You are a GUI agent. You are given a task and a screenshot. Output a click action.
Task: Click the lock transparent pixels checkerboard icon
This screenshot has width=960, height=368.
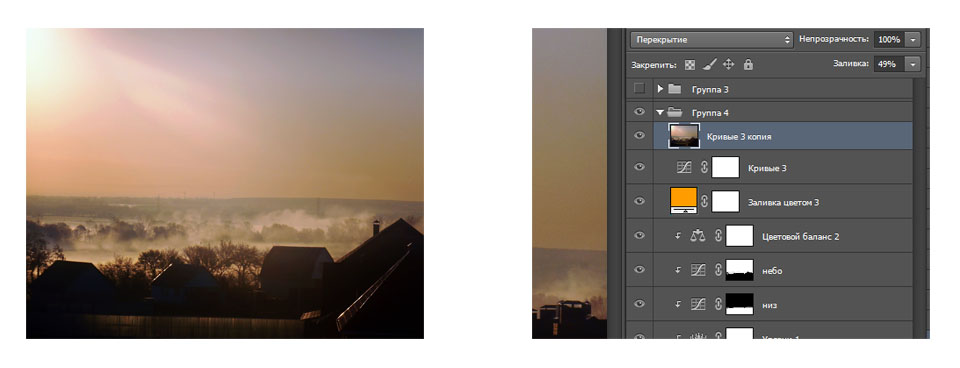click(x=690, y=64)
